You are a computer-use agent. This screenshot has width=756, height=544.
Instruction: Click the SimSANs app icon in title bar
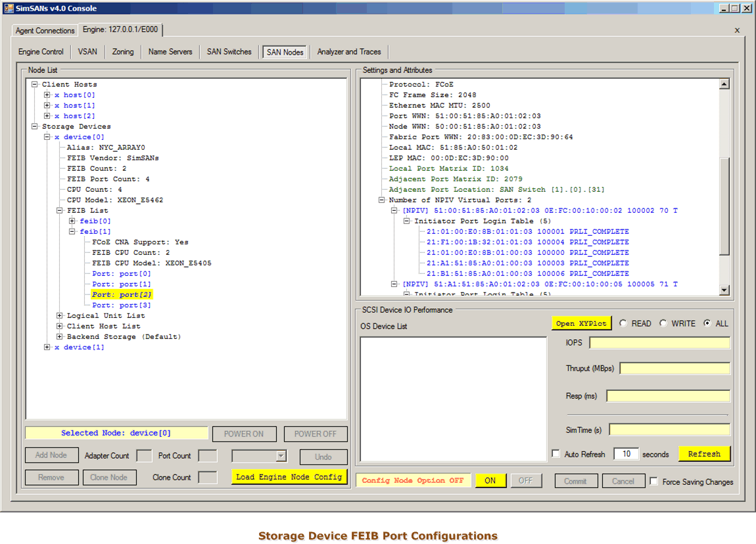click(9, 9)
